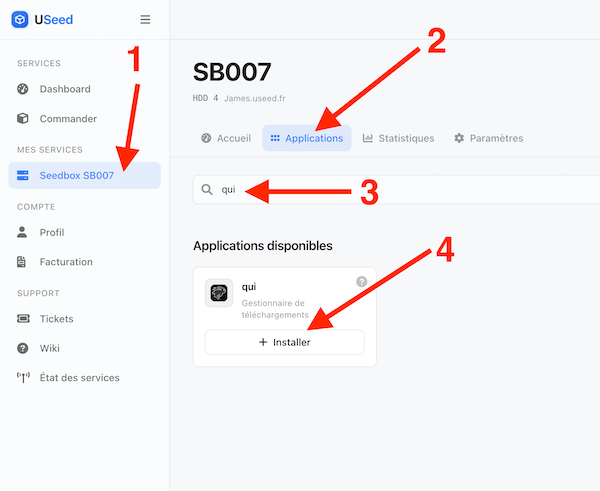Image resolution: width=600 pixels, height=491 pixels.
Task: Select the Applications tab
Action: click(307, 138)
